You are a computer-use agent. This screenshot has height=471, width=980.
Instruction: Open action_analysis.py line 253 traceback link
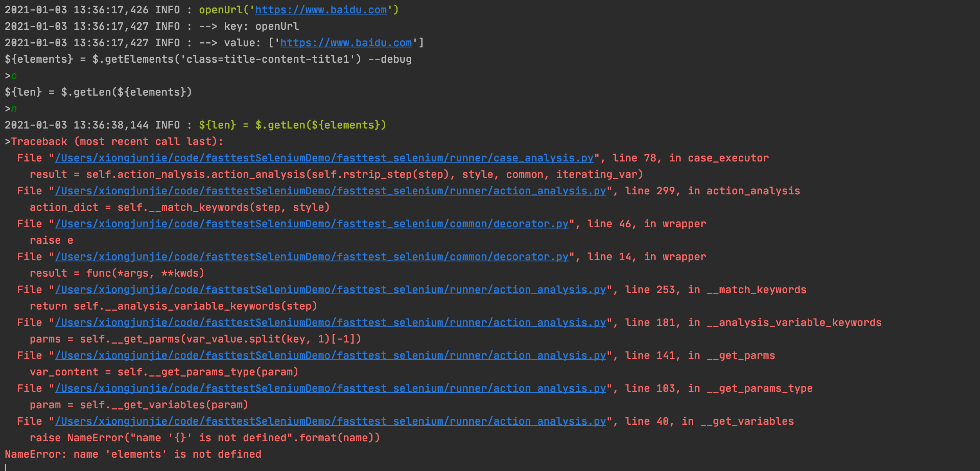[x=330, y=290]
